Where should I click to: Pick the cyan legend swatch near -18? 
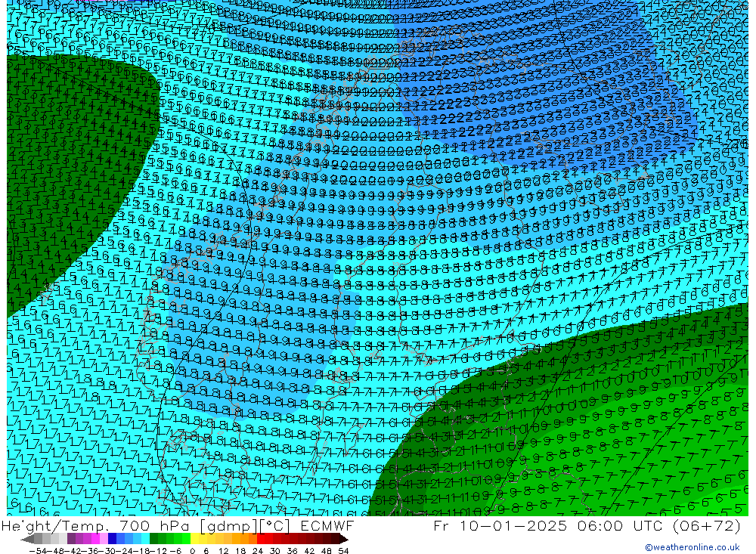click(x=146, y=539)
